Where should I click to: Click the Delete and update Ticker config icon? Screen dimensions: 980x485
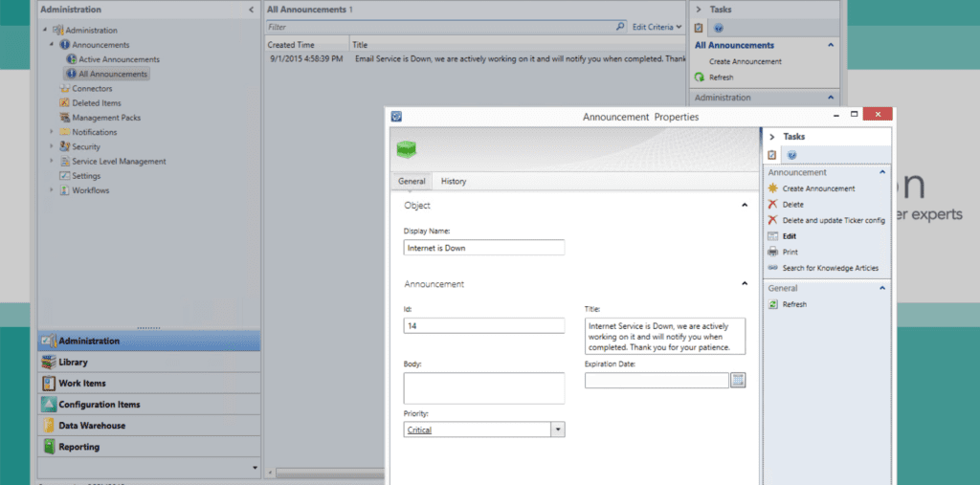coord(773,220)
